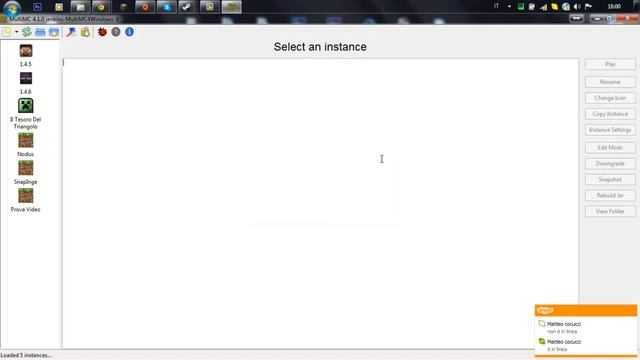Image resolution: width=640 pixels, height=360 pixels.
Task: Click the Snapshot button
Action: tap(610, 180)
